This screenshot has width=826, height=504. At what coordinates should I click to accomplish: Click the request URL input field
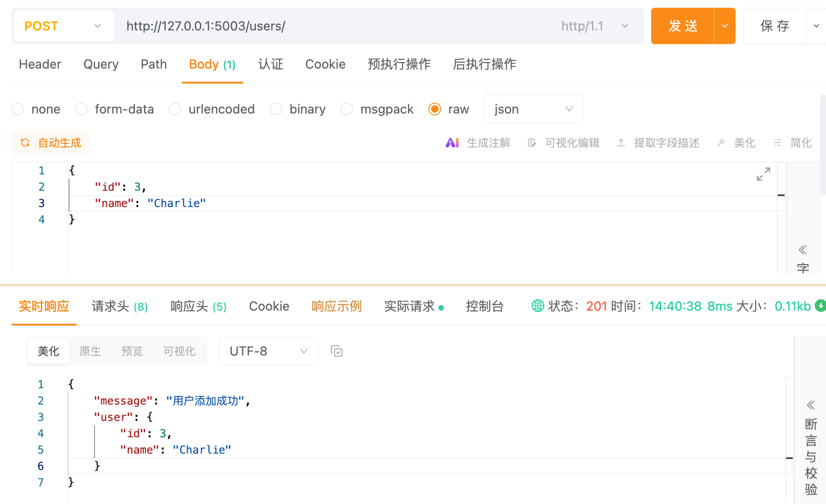click(x=336, y=26)
